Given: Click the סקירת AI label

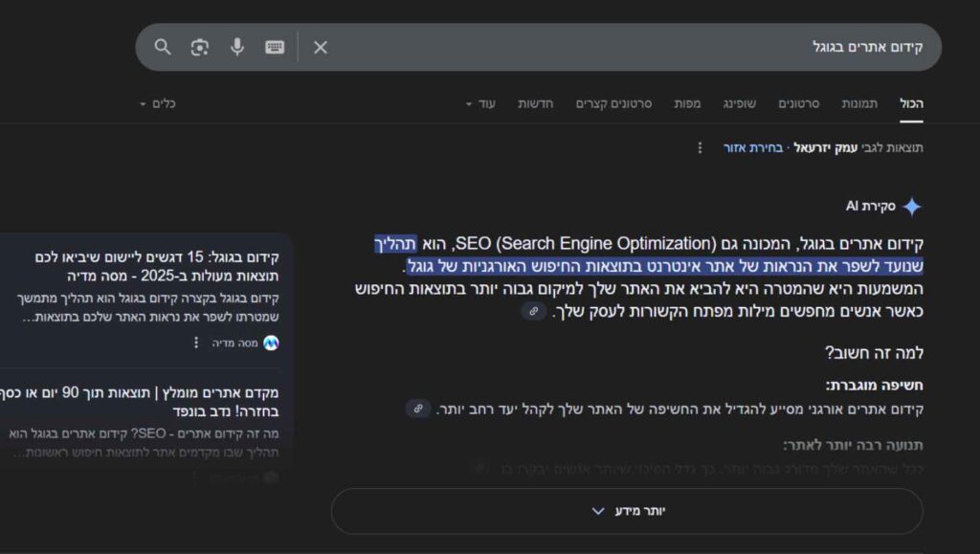Looking at the screenshot, I should click(x=871, y=206).
